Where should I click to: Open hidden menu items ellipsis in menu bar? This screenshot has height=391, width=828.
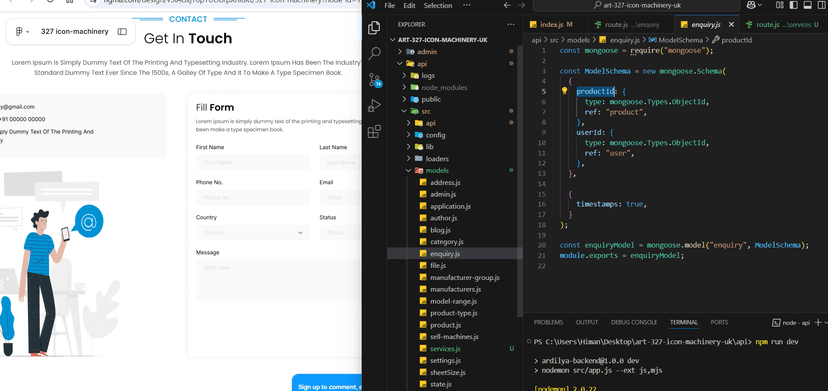466,5
